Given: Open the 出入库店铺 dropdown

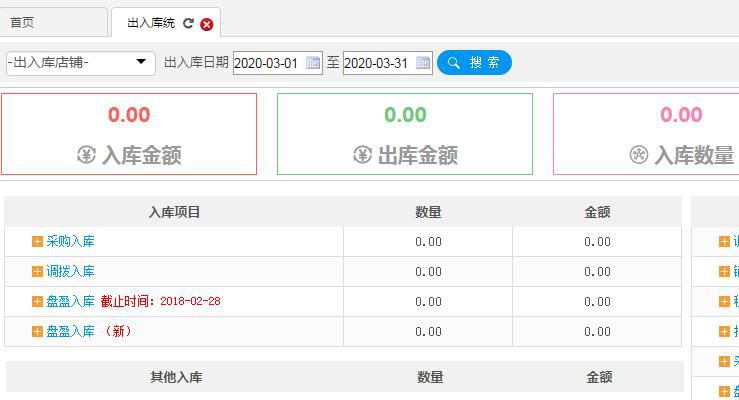Looking at the screenshot, I should [x=81, y=63].
